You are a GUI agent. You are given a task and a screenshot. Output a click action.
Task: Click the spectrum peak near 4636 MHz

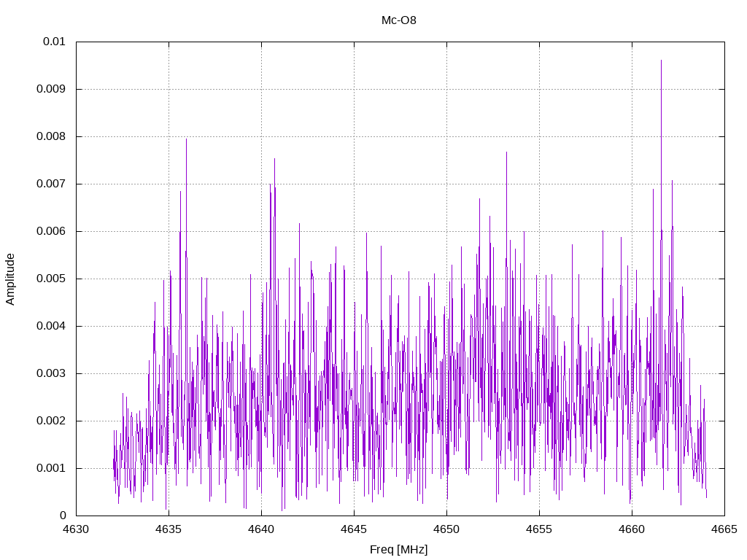[186, 139]
